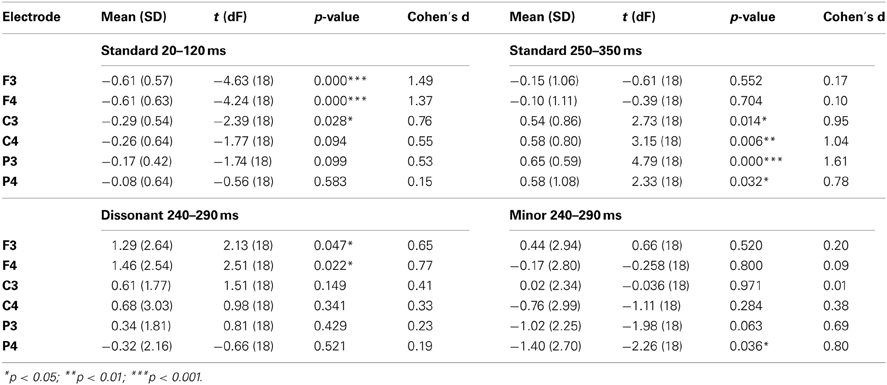Click the Dissonant 240–290 ms heading

(164, 215)
